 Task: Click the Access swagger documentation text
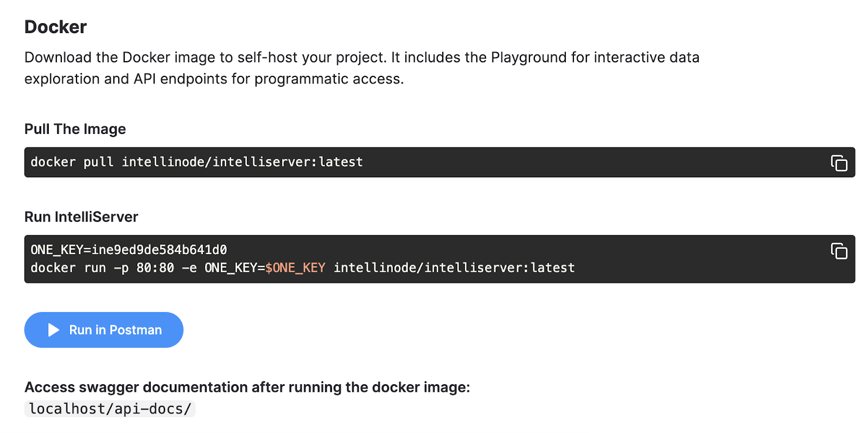[x=247, y=387]
